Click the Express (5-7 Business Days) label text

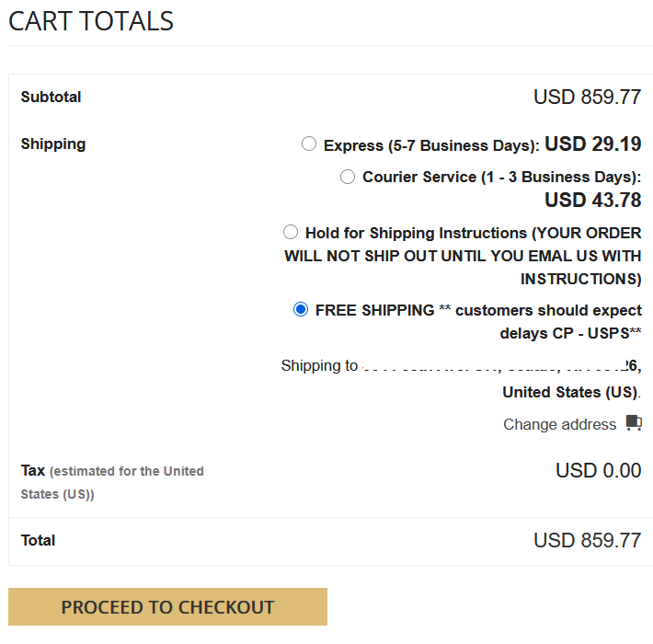(x=431, y=145)
